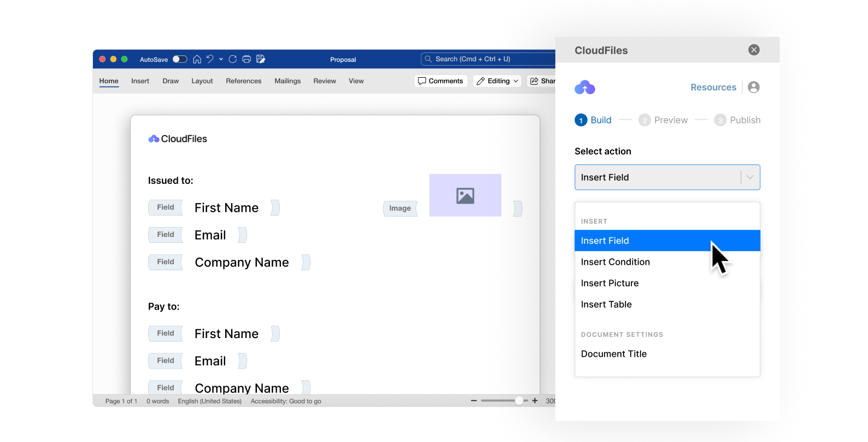Click the Save document icon
Screen dimensions: 868x442
click(x=261, y=59)
